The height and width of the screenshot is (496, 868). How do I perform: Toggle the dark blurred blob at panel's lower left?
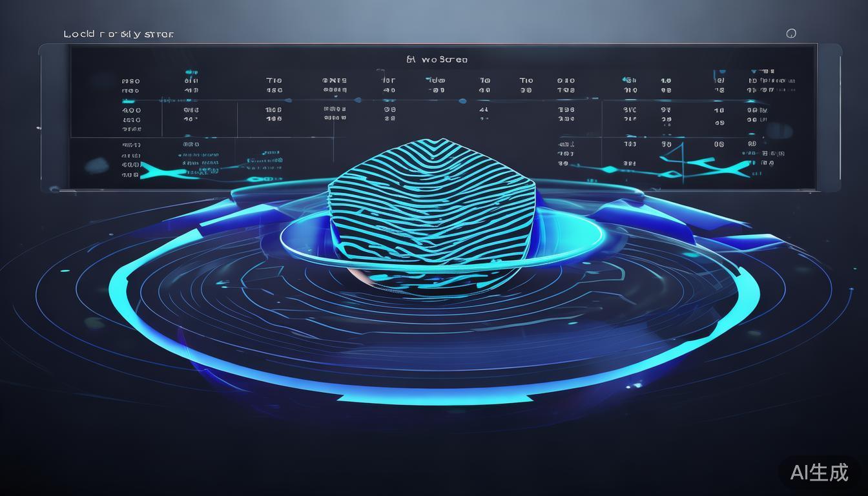96,166
